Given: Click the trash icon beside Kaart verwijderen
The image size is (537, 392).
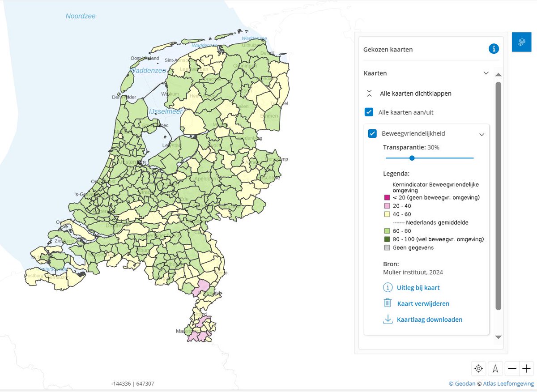Looking at the screenshot, I should coord(388,303).
